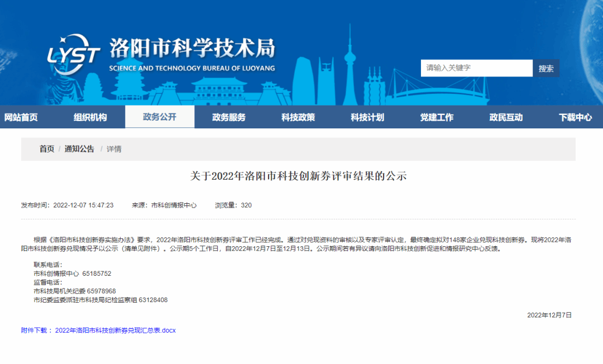Click 详情 breadcrumb text
The height and width of the screenshot is (364, 603).
(114, 149)
